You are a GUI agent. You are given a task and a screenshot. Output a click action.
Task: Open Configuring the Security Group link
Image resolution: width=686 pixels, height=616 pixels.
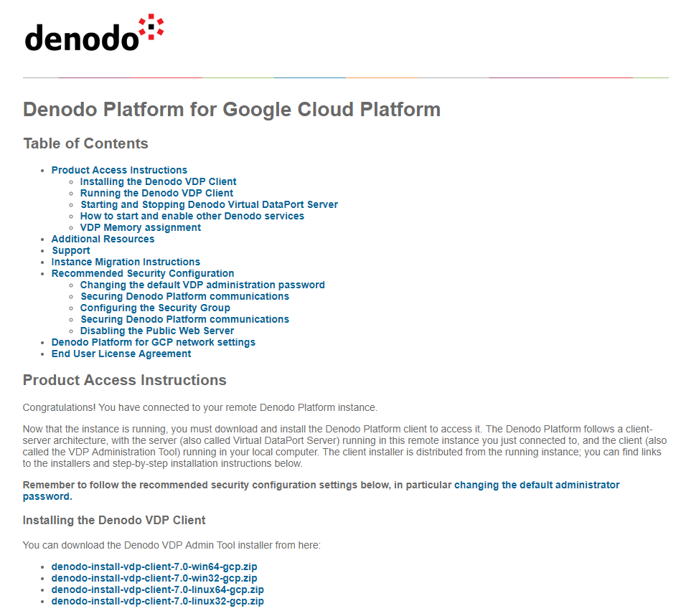click(155, 308)
